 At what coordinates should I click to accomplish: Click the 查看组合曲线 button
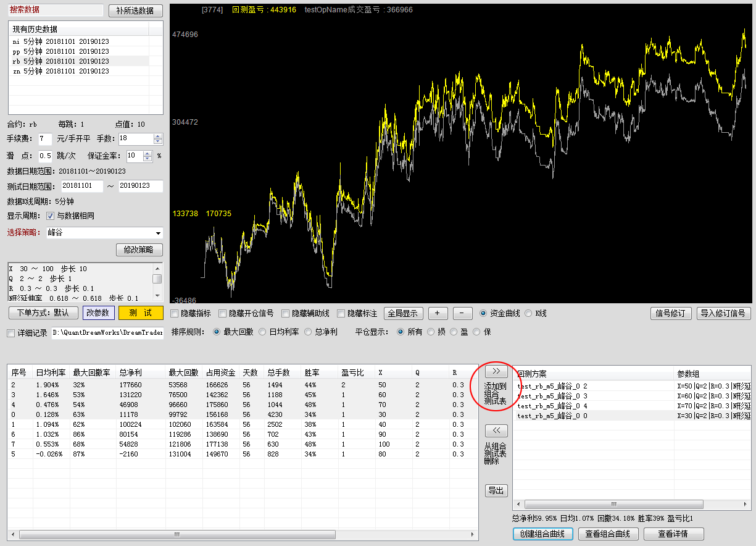coord(608,534)
